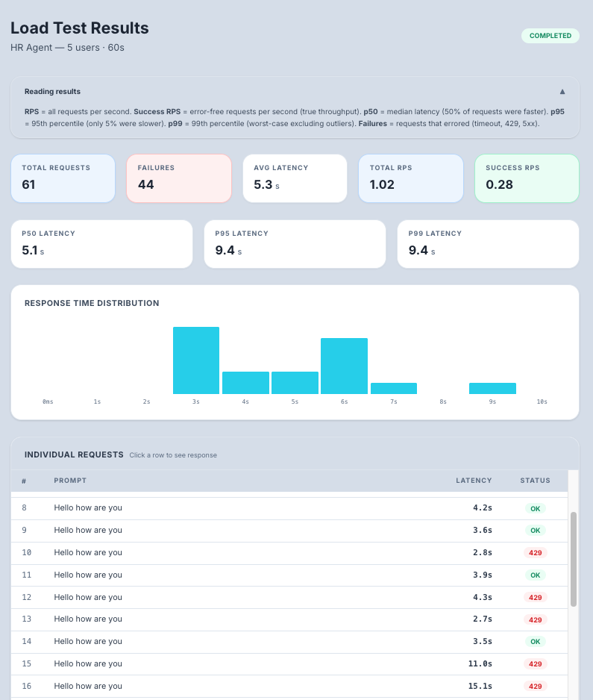Open the response for request 15
The height and width of the screenshot is (700, 593).
click(224, 663)
